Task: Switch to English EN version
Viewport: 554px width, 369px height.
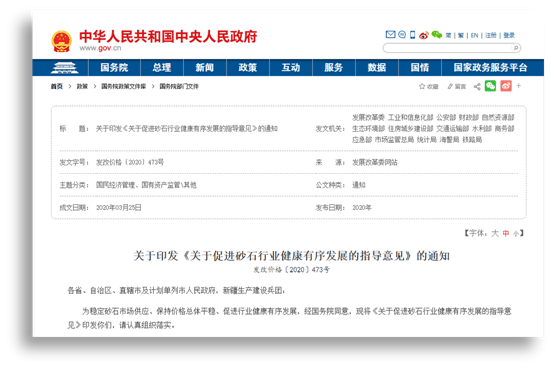Action: tap(474, 35)
